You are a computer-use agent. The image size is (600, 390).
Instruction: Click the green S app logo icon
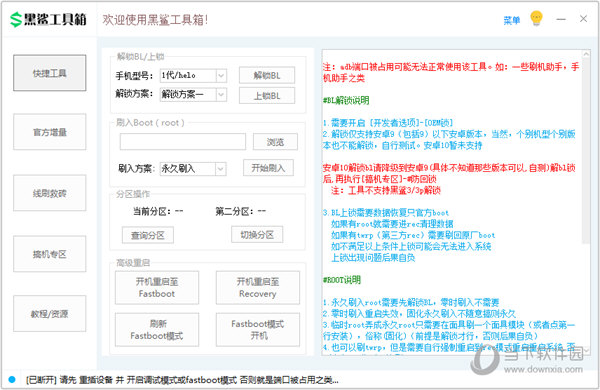[16, 20]
